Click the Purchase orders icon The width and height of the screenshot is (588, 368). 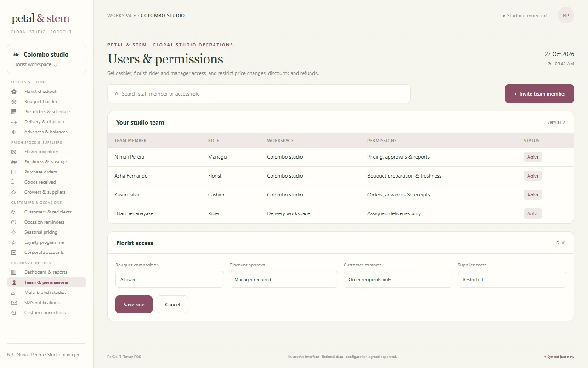click(x=14, y=172)
